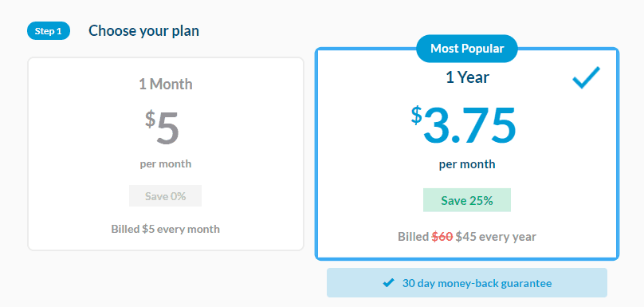Click the $3.75 price on yearly plan

pos(463,124)
